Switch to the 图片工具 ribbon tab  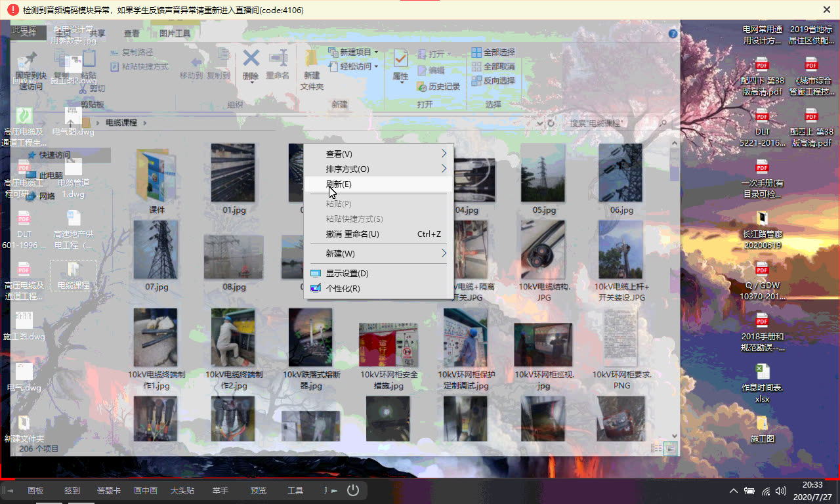coord(175,33)
